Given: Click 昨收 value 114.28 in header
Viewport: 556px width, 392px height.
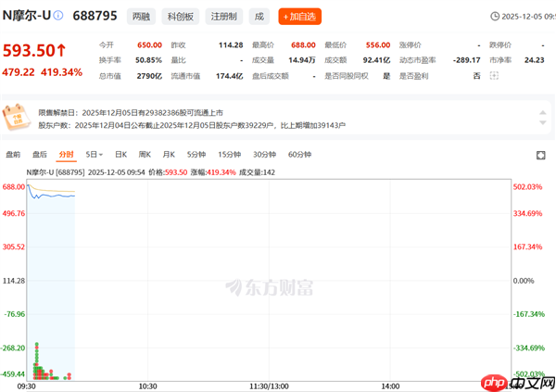Looking at the screenshot, I should coord(231,45).
